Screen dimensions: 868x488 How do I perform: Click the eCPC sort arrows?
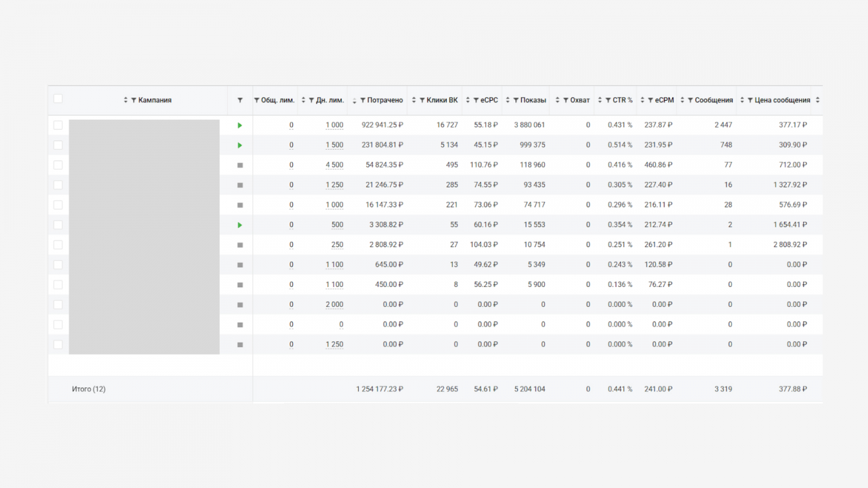pos(468,100)
